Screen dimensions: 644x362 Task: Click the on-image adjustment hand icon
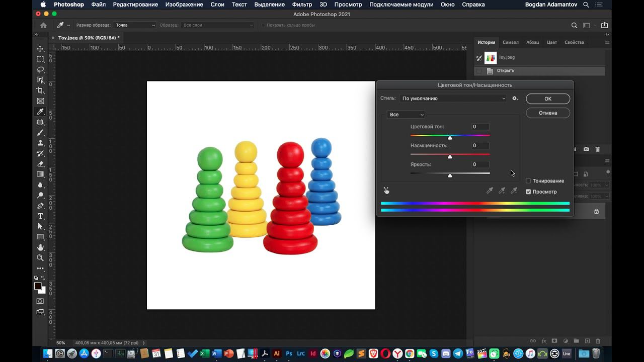point(386,191)
